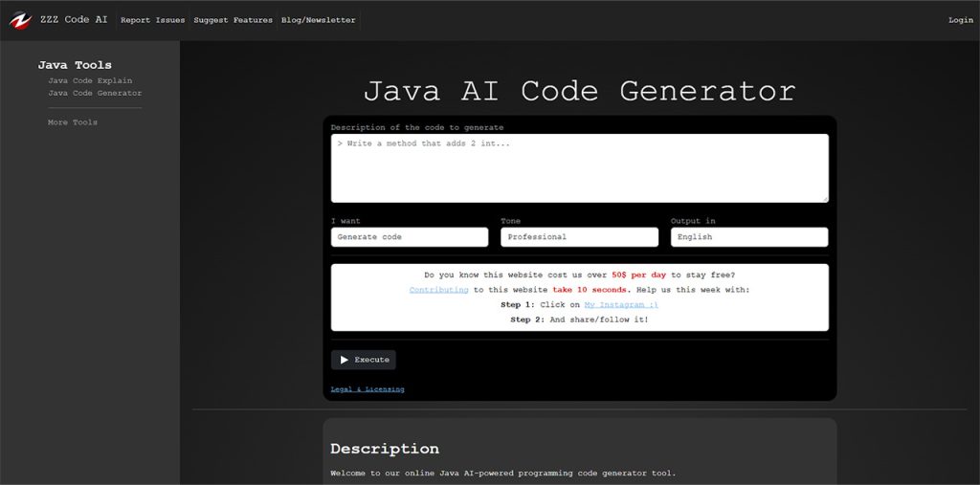Screen dimensions: 980x485
Task: Click the 'Welcome to our online Java' paragraph
Action: (503, 474)
